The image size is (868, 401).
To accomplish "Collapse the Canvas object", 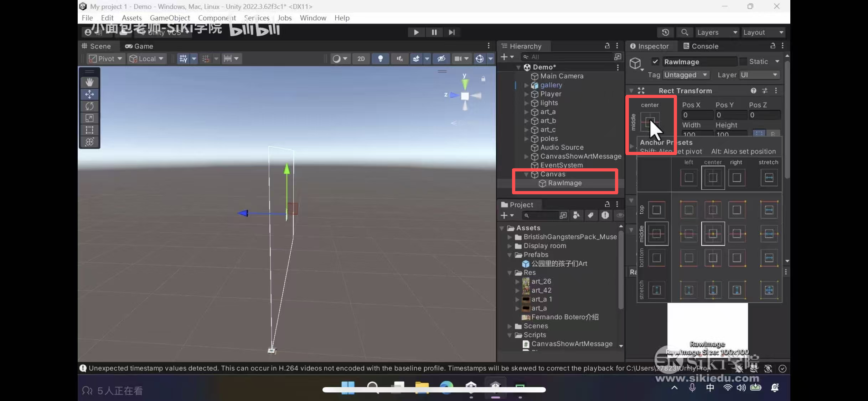I will [x=526, y=174].
